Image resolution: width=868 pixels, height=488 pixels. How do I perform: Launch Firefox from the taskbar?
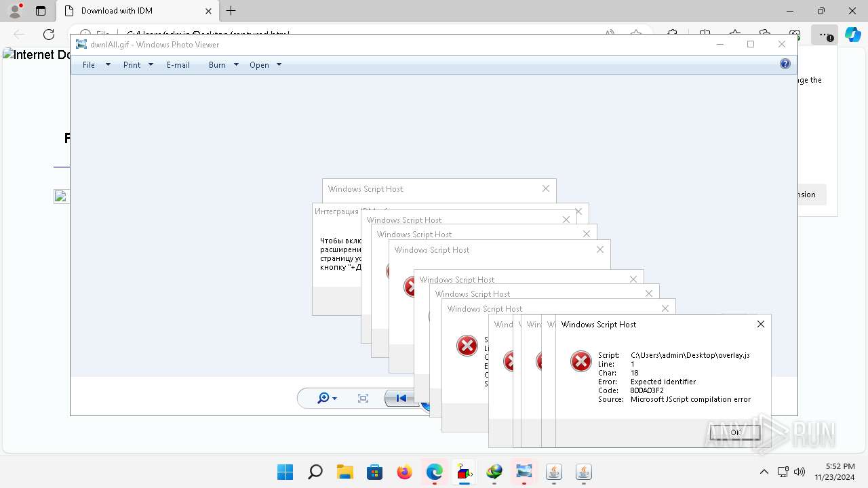coord(405,472)
